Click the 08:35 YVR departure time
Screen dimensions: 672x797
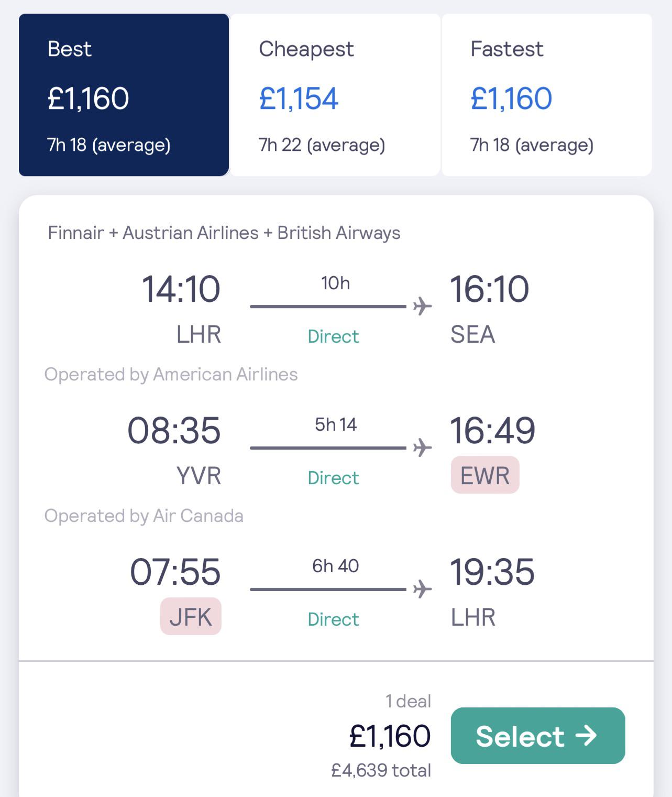[174, 431]
